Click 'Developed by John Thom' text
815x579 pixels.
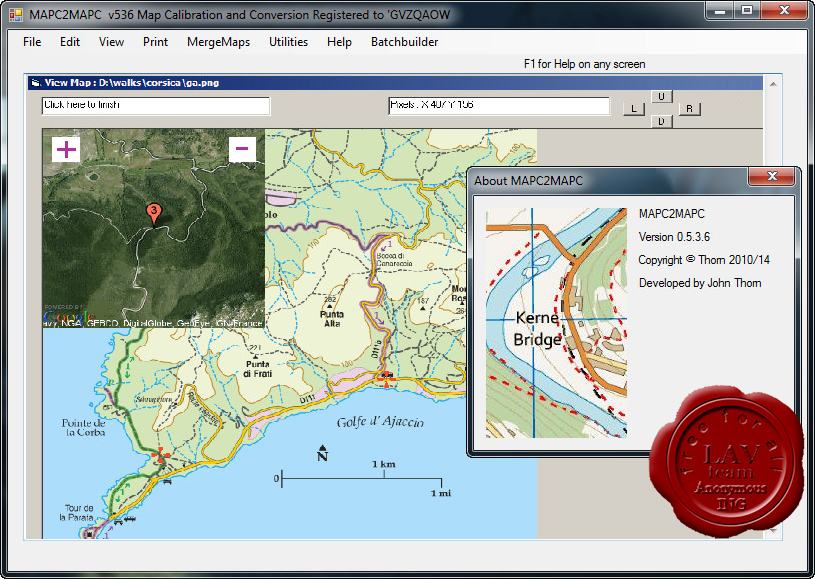pyautogui.click(x=700, y=283)
